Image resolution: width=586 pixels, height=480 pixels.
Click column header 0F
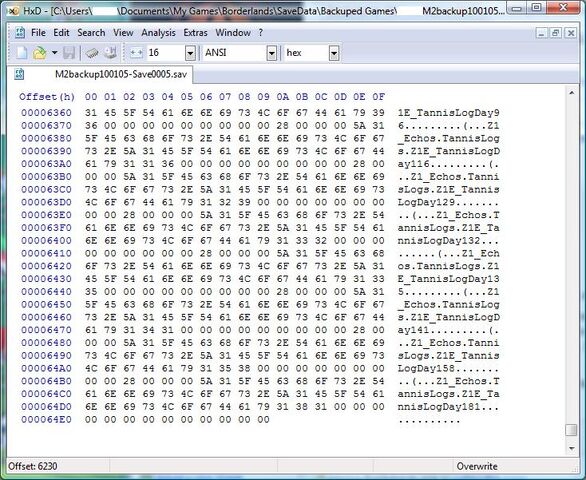coord(378,97)
